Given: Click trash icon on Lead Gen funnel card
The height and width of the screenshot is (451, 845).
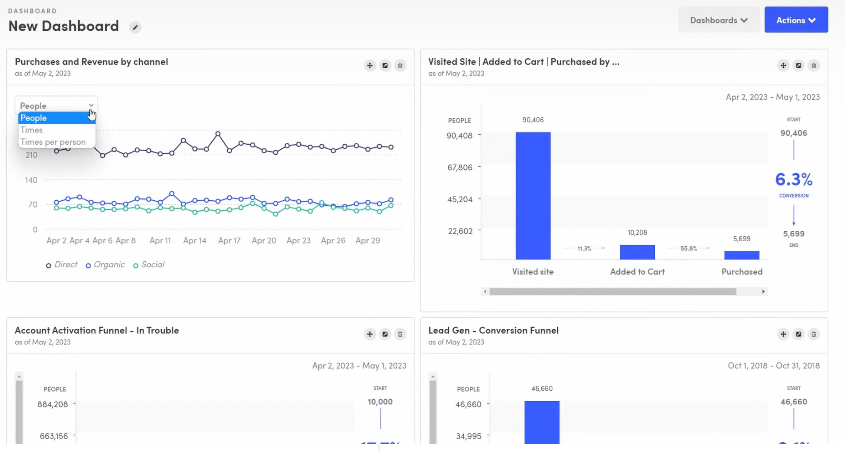Looking at the screenshot, I should tap(813, 334).
